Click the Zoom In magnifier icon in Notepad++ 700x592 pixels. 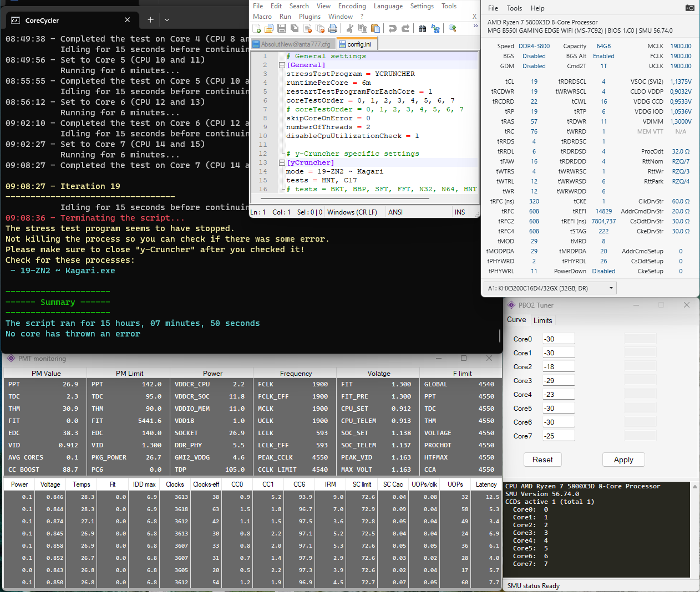453,28
